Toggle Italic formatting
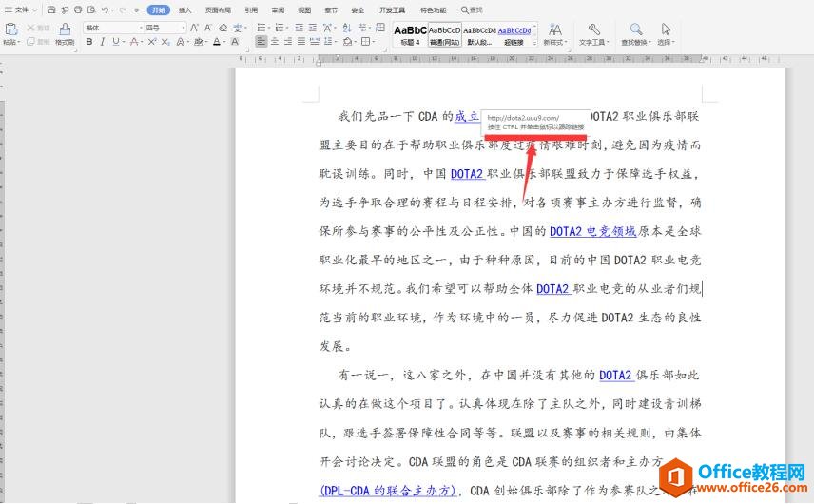Viewport: 814px width, 504px height. click(x=103, y=42)
